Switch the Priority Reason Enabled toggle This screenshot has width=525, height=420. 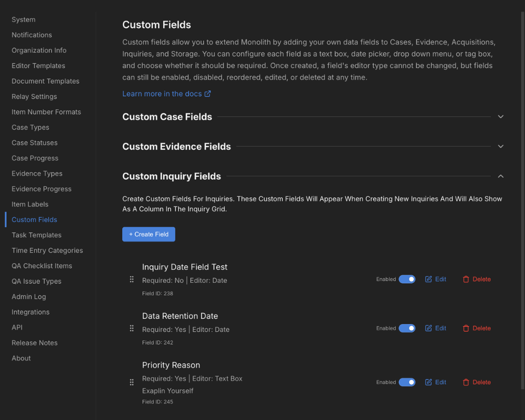pyautogui.click(x=407, y=382)
